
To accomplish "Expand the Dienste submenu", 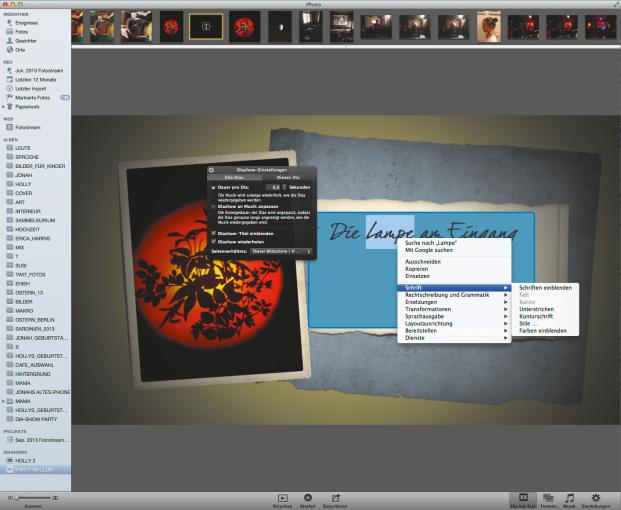I will [x=454, y=338].
